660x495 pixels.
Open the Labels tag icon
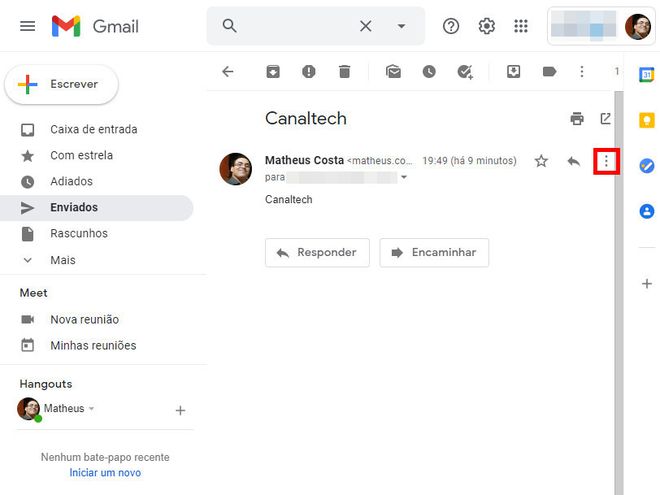pos(549,72)
